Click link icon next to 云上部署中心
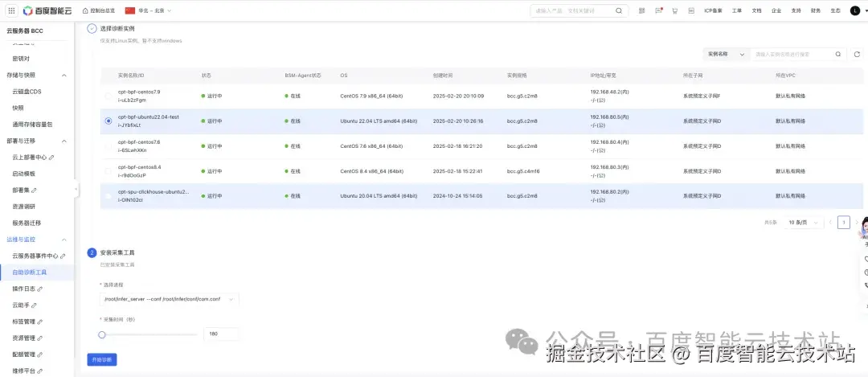868x377 pixels. [51, 158]
